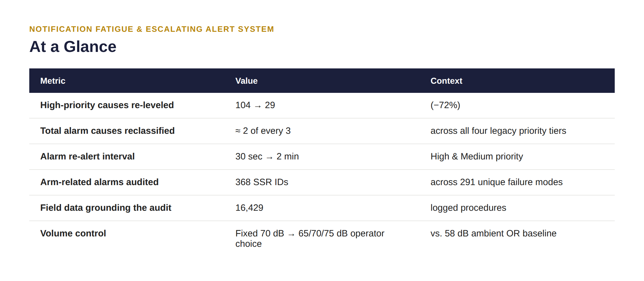This screenshot has width=644, height=281.
Task: Click 'across all four legacy priority tiers'
Action: tap(498, 131)
